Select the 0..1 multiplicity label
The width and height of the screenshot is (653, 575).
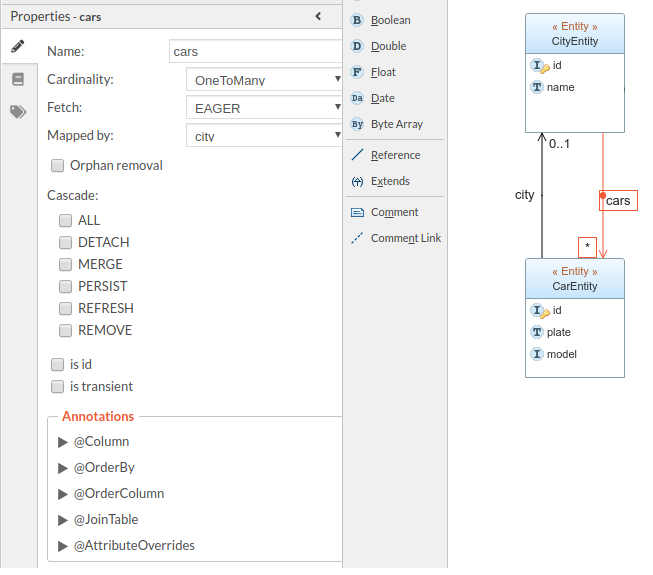559,144
